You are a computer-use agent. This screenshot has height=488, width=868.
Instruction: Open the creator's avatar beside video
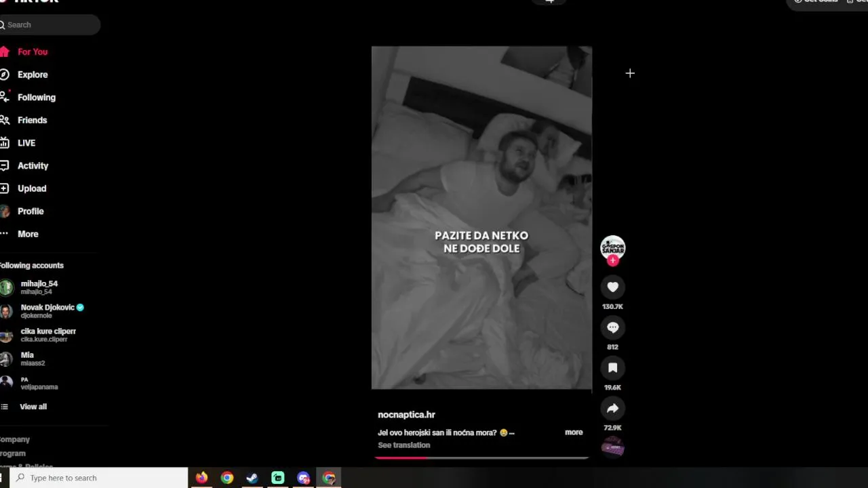pos(612,247)
